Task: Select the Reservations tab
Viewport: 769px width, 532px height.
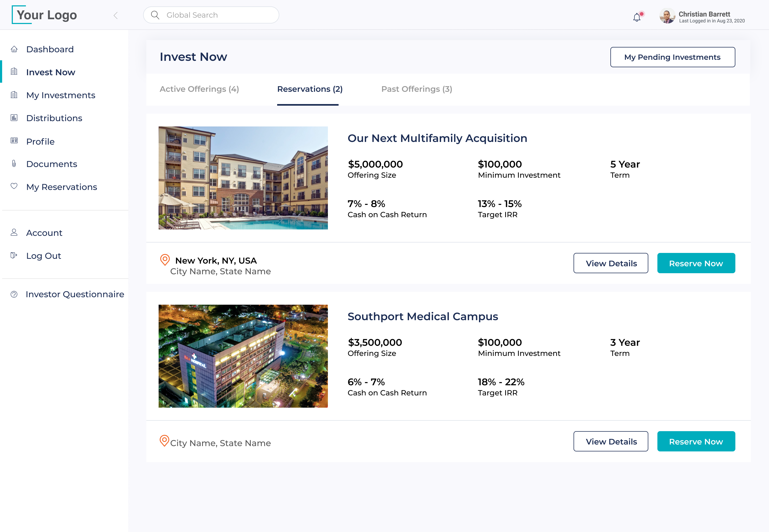Action: tap(309, 89)
